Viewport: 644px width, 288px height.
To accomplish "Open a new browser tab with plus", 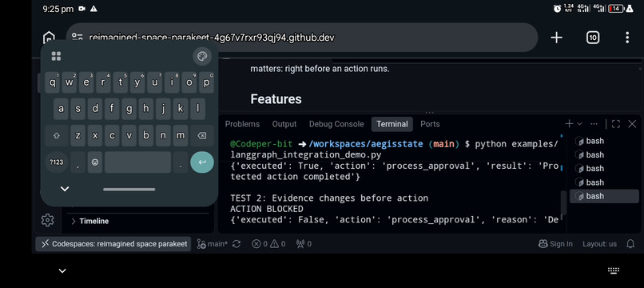I will pyautogui.click(x=556, y=38).
